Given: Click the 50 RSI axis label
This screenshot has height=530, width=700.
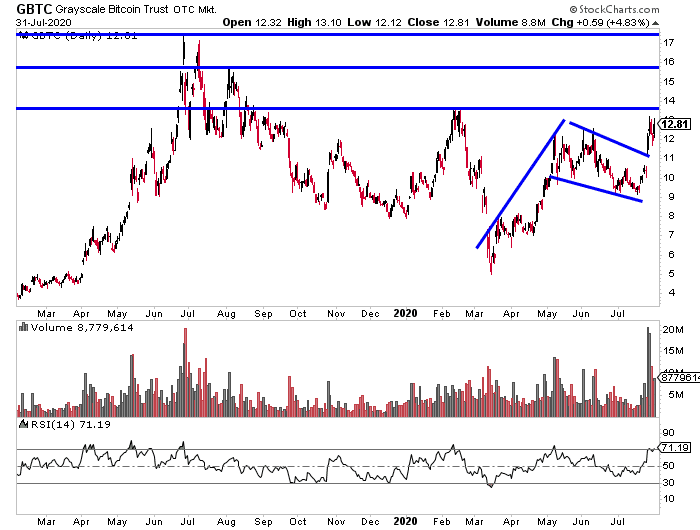Looking at the screenshot, I should click(668, 466).
